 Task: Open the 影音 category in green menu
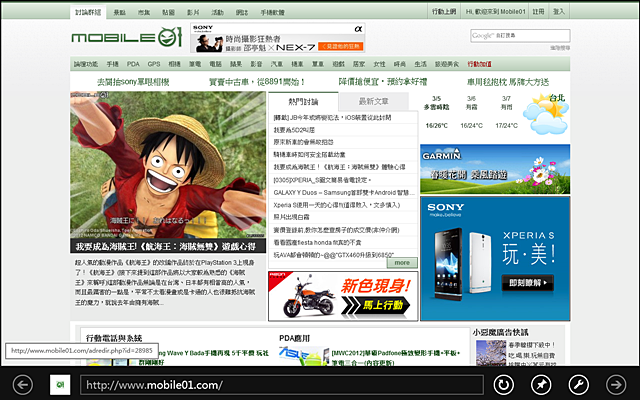pyautogui.click(x=256, y=64)
